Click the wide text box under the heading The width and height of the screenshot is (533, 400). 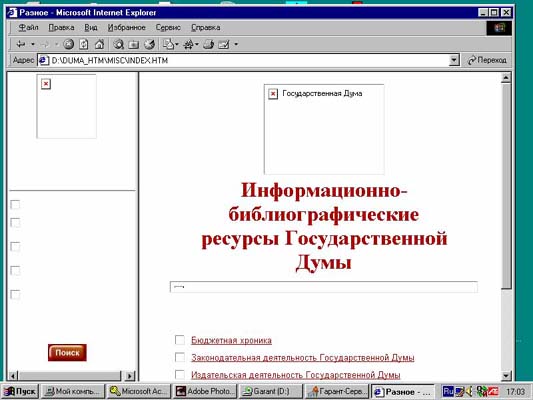[324, 287]
